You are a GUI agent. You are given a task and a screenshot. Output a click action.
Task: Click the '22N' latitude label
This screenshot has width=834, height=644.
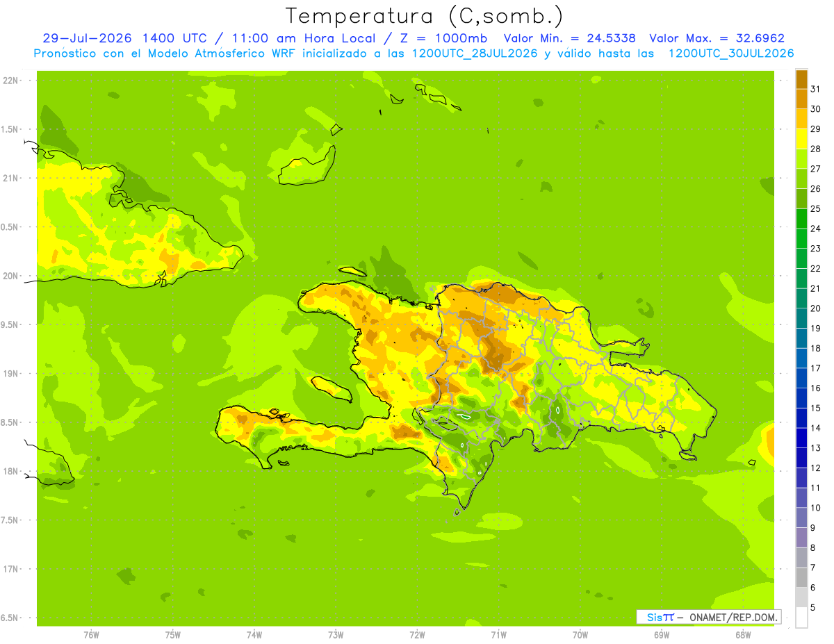(x=11, y=81)
